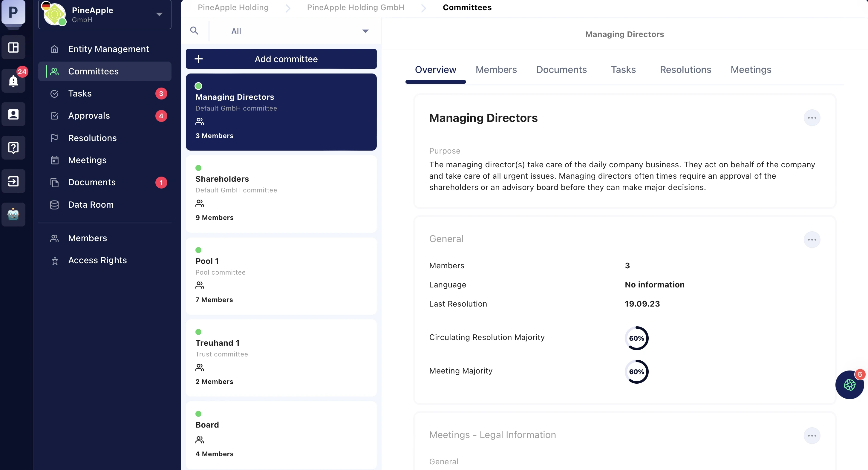Go to PineApple Holding breadcrumb

[233, 7]
